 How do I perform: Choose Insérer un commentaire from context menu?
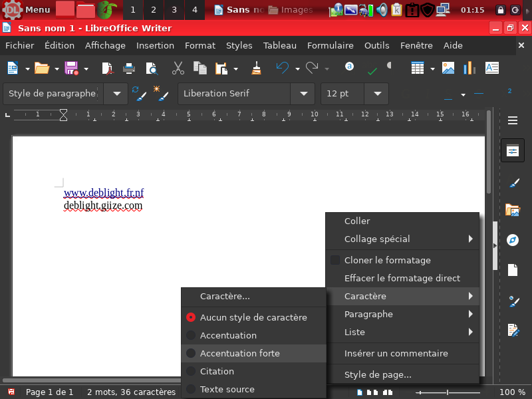[396, 353]
